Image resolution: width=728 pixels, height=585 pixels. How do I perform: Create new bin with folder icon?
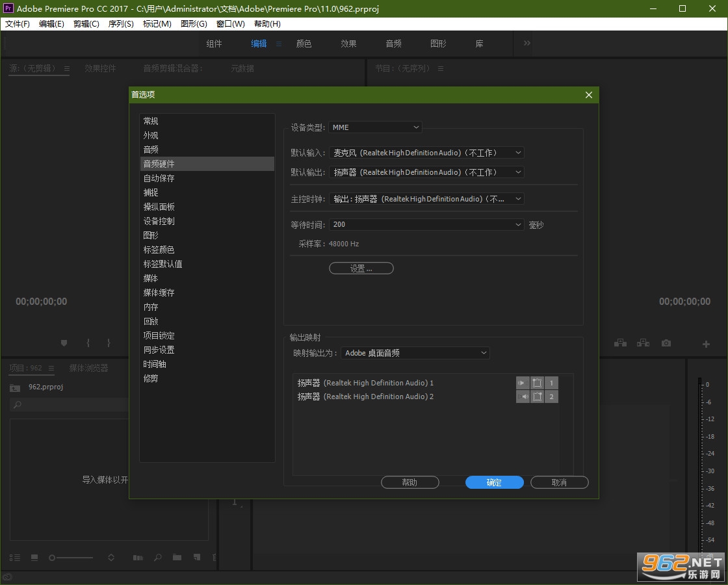177,557
